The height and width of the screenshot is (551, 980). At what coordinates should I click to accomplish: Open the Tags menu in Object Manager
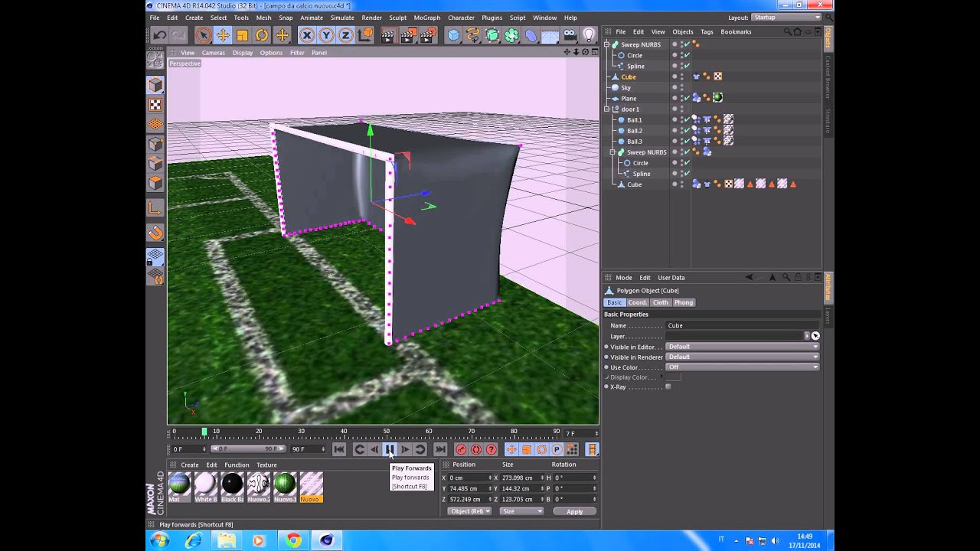click(707, 32)
